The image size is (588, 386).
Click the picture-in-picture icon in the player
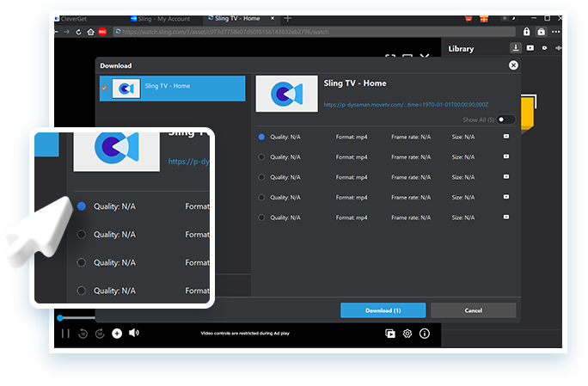[390, 334]
